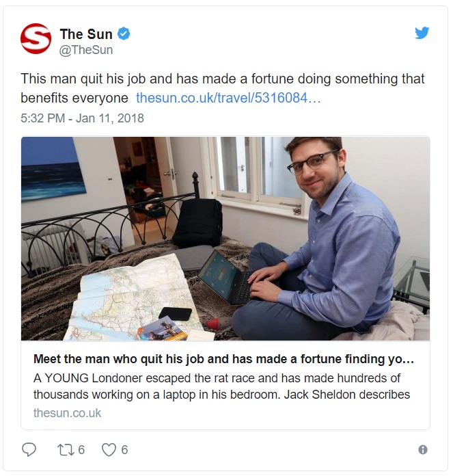The image size is (453, 476).
Task: Click the like count of 6
Action: point(124,449)
